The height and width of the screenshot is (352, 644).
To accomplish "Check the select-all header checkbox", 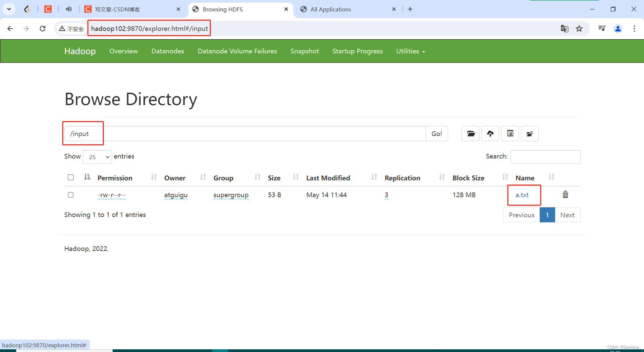I will pyautogui.click(x=70, y=177).
